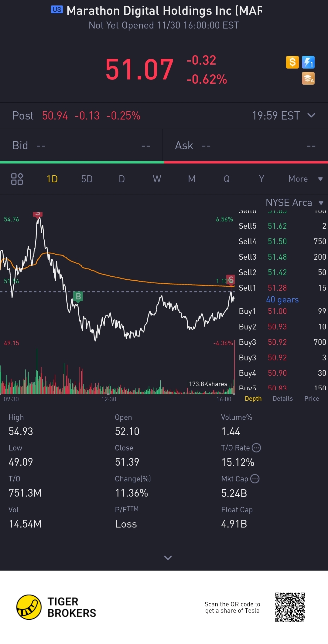The height and width of the screenshot is (644, 328).
Task: Tap the Ask quote panel
Action: [x=245, y=146]
